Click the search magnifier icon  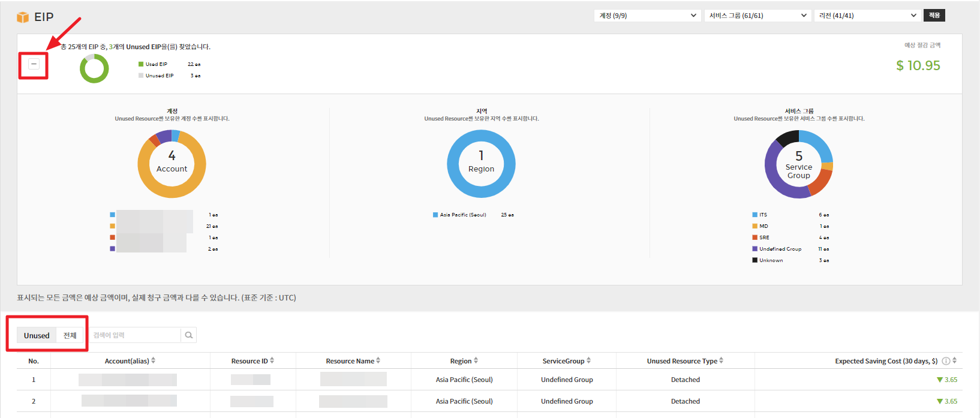189,335
